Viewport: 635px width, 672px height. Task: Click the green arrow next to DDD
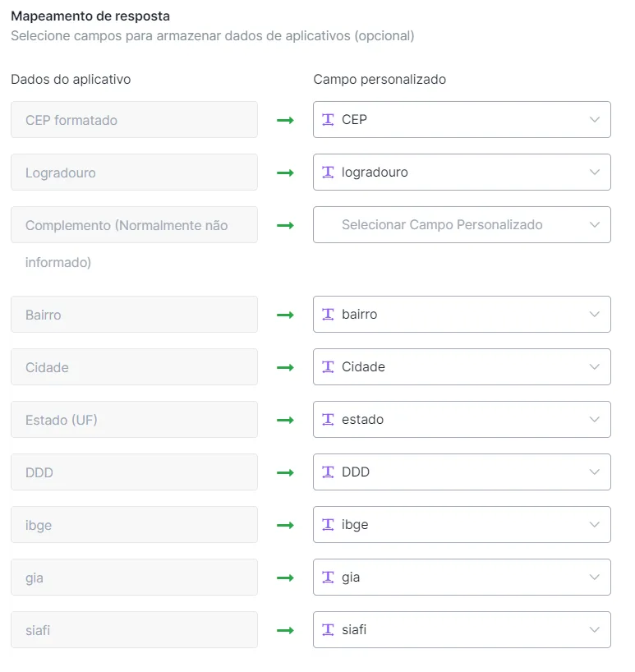pyautogui.click(x=285, y=472)
